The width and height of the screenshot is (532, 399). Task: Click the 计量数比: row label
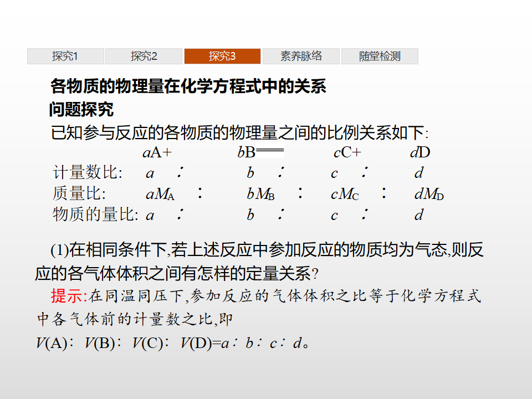point(88,172)
